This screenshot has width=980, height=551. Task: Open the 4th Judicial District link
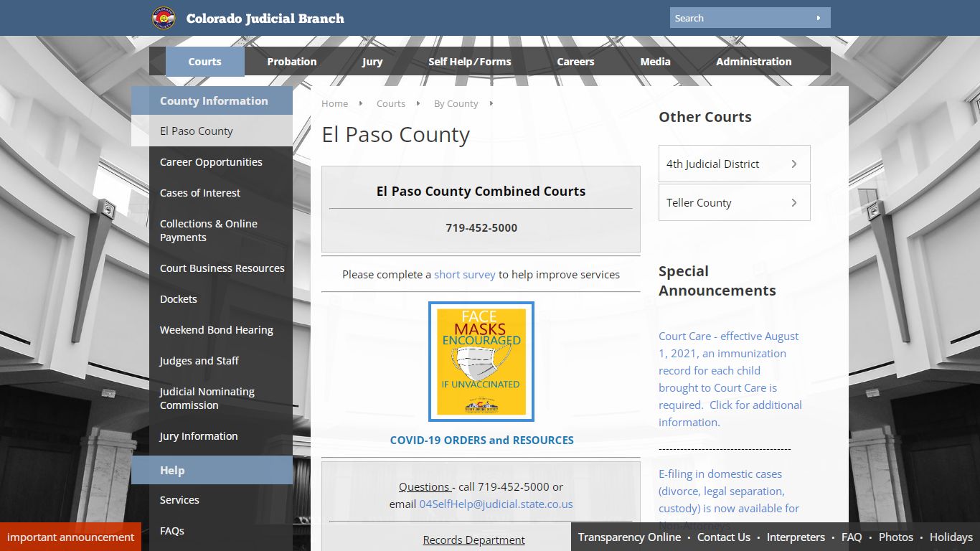pyautogui.click(x=735, y=164)
